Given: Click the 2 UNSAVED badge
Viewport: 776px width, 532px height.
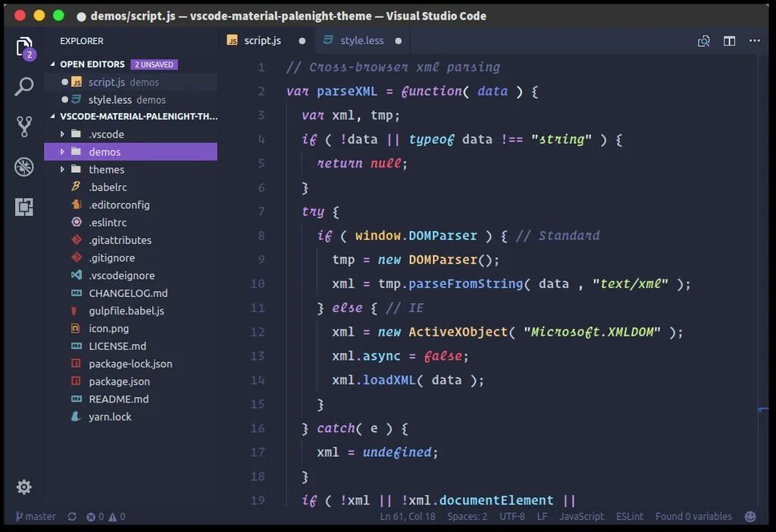Looking at the screenshot, I should [154, 64].
